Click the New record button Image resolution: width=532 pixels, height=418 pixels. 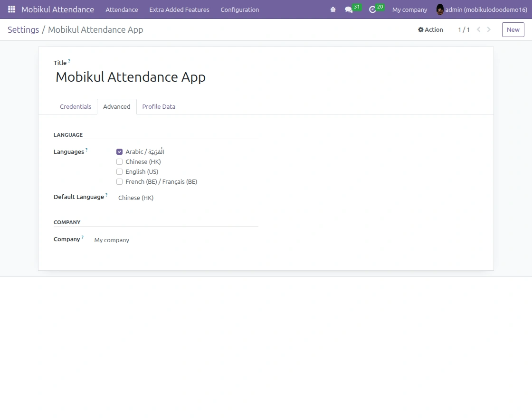[513, 29]
